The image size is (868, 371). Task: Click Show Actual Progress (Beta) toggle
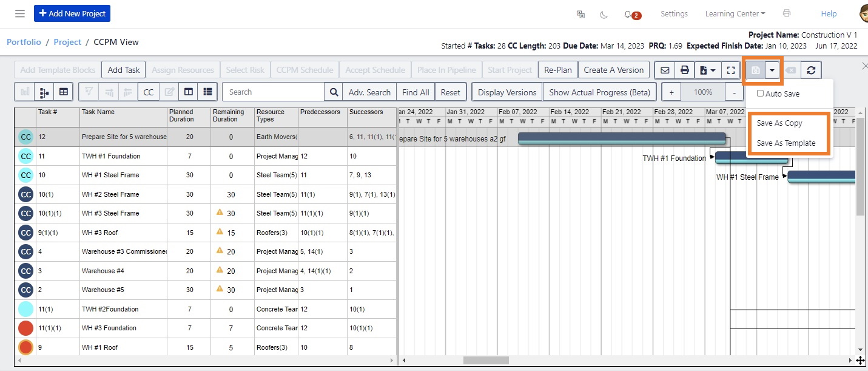coord(599,91)
